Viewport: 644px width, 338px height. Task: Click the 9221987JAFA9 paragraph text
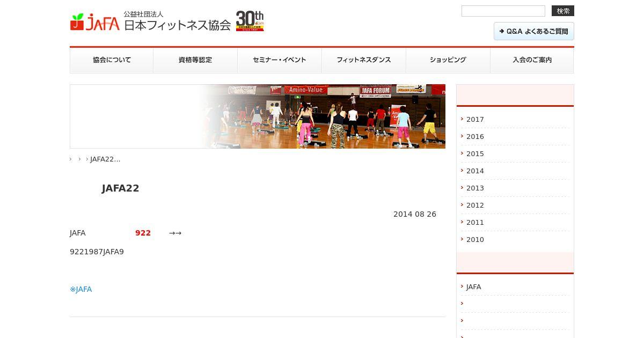(x=97, y=252)
